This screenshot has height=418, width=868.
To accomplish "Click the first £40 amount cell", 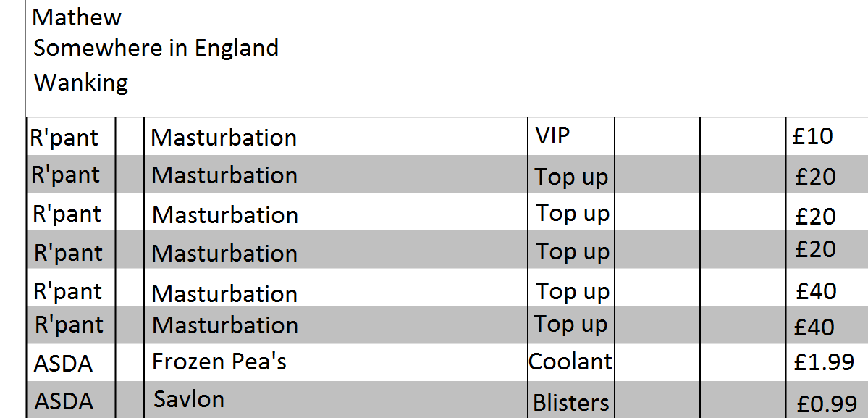I will 827,288.
